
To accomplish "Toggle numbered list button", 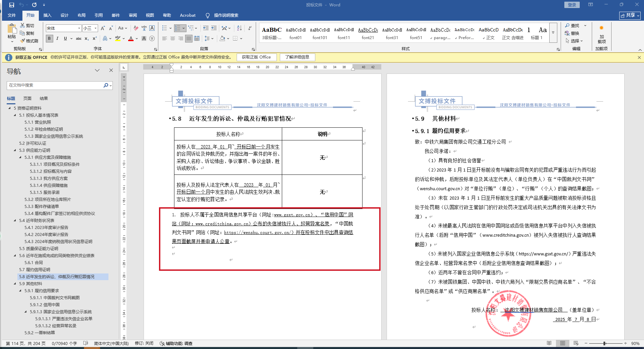I will [x=178, y=28].
